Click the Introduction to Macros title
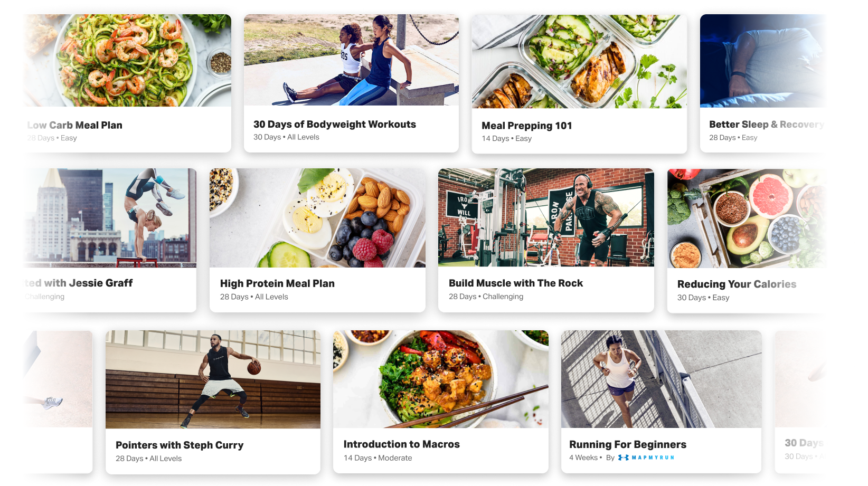 (x=401, y=444)
